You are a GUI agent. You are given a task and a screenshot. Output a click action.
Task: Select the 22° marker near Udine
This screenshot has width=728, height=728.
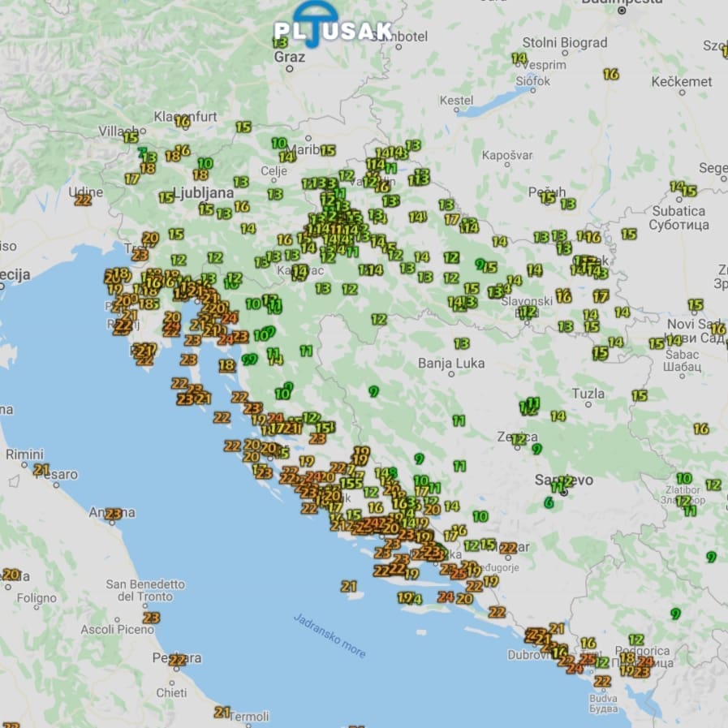pyautogui.click(x=83, y=200)
